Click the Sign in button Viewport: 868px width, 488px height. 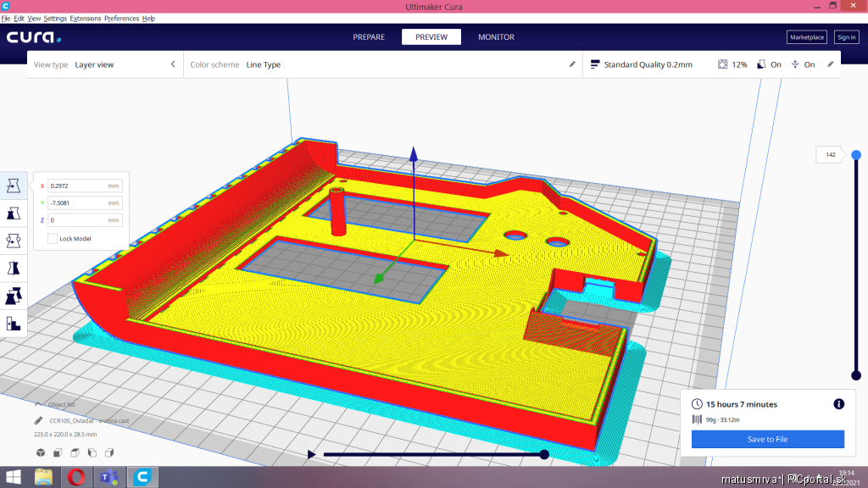[x=846, y=37]
